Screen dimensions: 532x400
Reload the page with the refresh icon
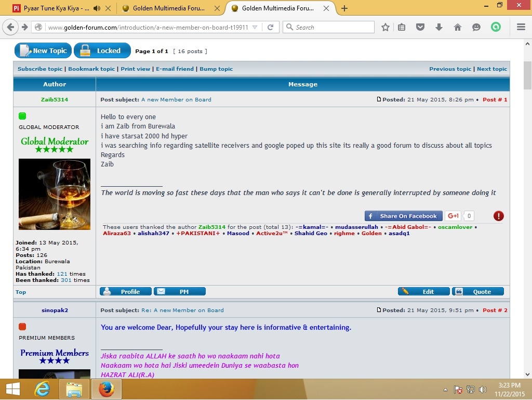[x=271, y=27]
